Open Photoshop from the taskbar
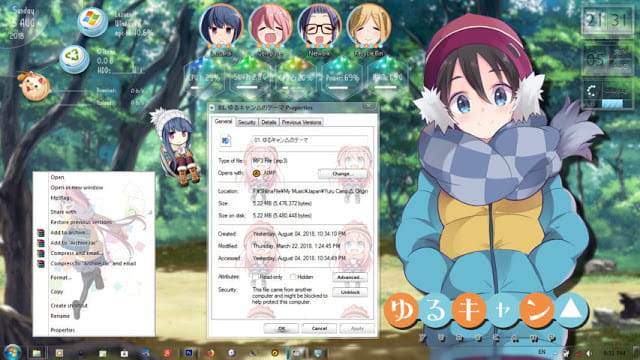640x360 pixels. (189, 353)
